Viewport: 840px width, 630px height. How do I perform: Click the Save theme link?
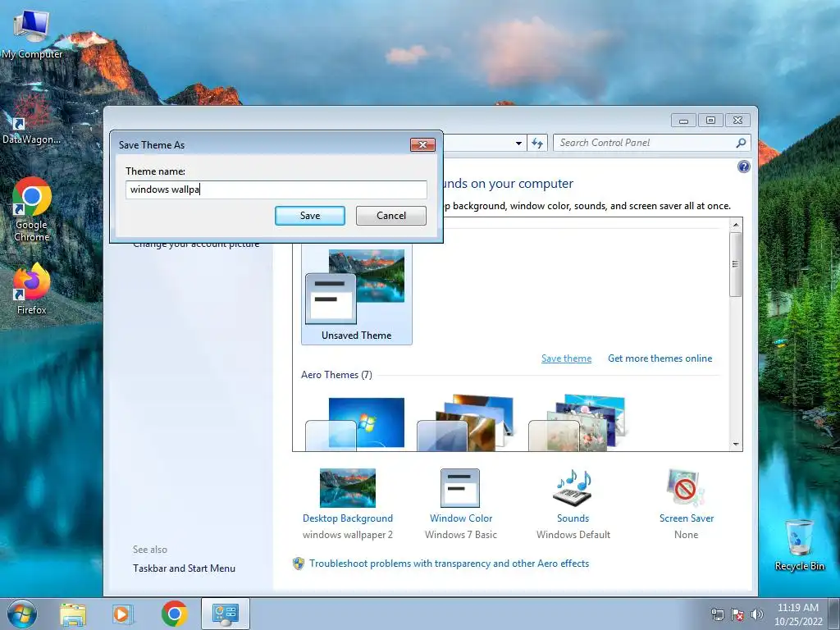pyautogui.click(x=566, y=358)
